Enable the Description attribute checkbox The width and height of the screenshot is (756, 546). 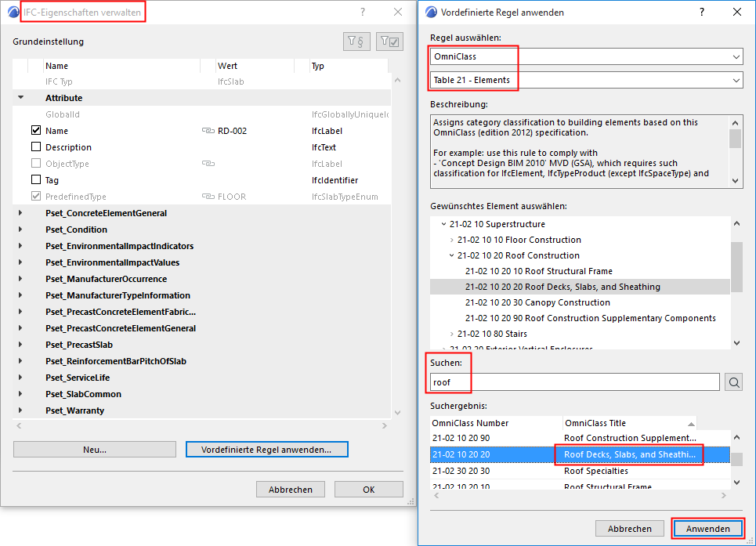[36, 146]
